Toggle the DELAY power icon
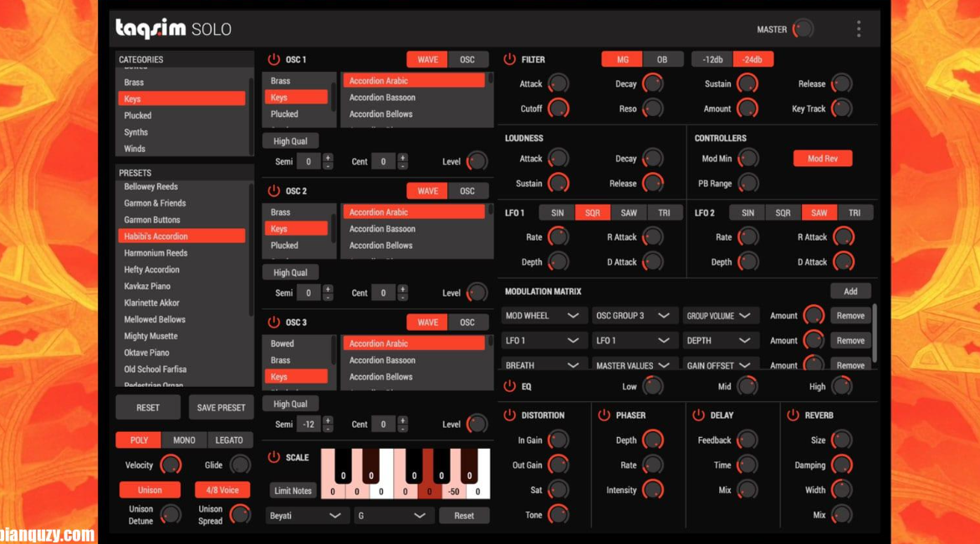Image resolution: width=980 pixels, height=544 pixels. pos(698,414)
